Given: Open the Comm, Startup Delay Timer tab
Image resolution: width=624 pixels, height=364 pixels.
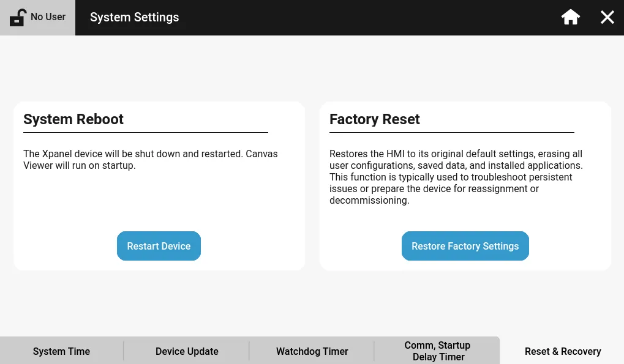Looking at the screenshot, I should click(437, 351).
